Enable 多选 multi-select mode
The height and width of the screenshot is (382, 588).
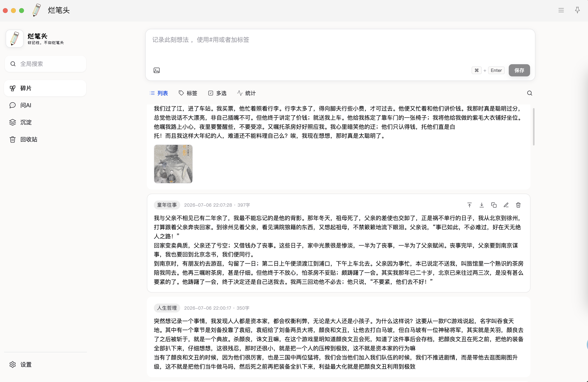point(217,93)
